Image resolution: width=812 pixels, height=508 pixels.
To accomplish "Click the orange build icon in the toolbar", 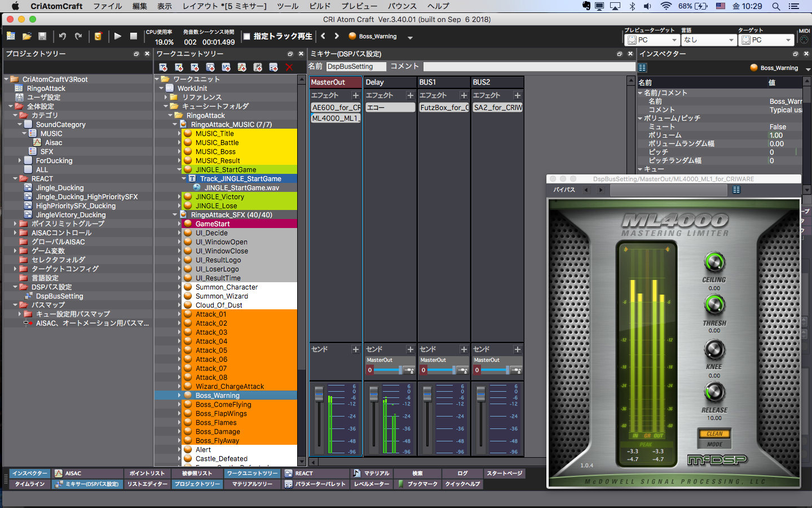I will click(x=98, y=36).
